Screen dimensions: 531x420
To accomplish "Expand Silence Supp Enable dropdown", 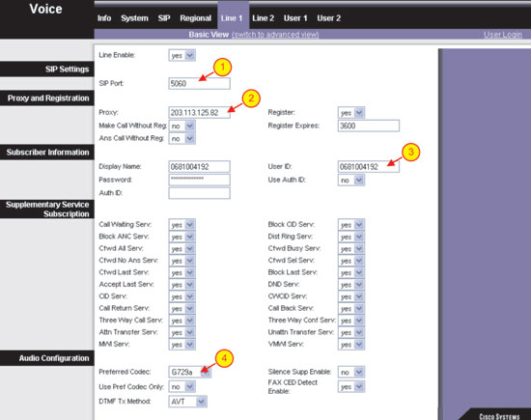I will 351,373.
